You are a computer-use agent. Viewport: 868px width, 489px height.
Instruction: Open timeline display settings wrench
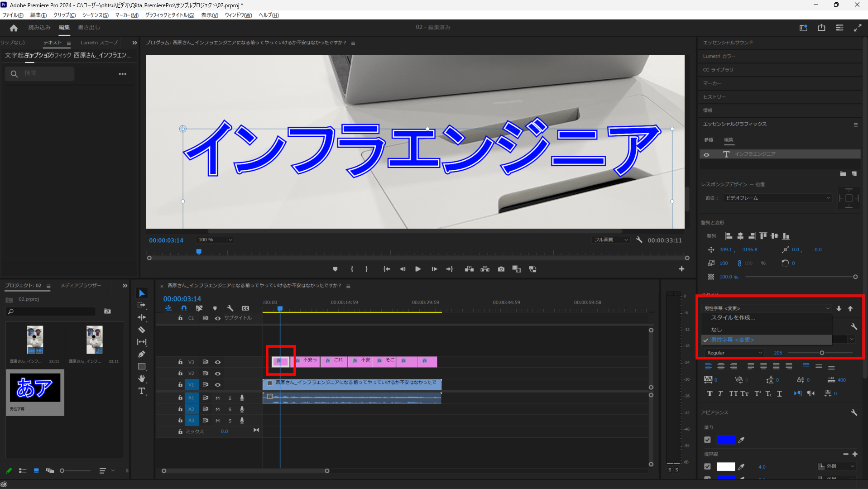click(x=230, y=308)
